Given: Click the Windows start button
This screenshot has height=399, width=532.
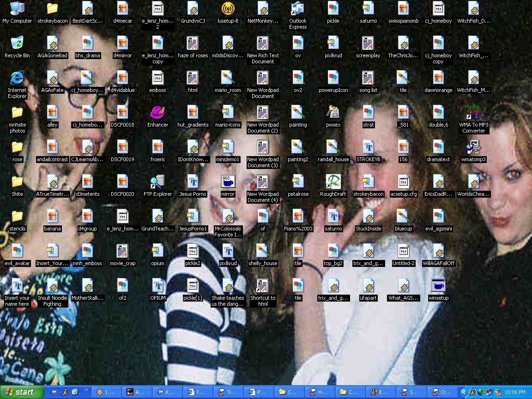Looking at the screenshot, I should pyautogui.click(x=21, y=392).
